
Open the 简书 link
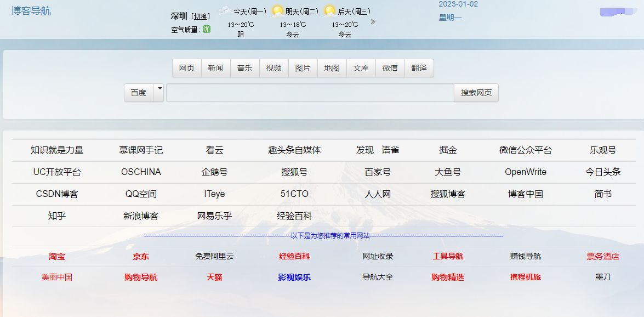click(x=603, y=194)
